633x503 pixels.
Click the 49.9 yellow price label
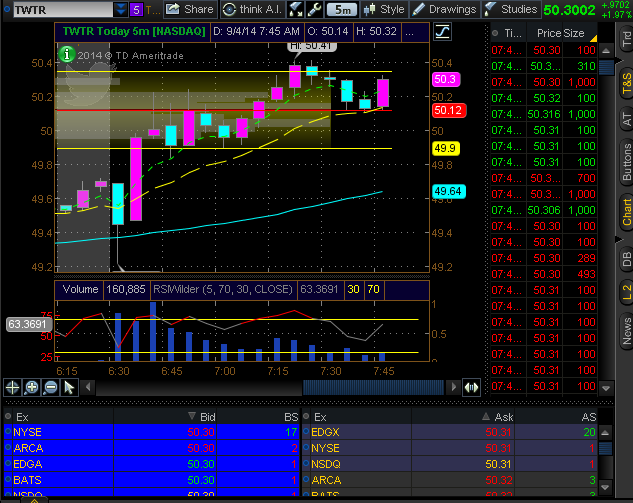pyautogui.click(x=446, y=148)
